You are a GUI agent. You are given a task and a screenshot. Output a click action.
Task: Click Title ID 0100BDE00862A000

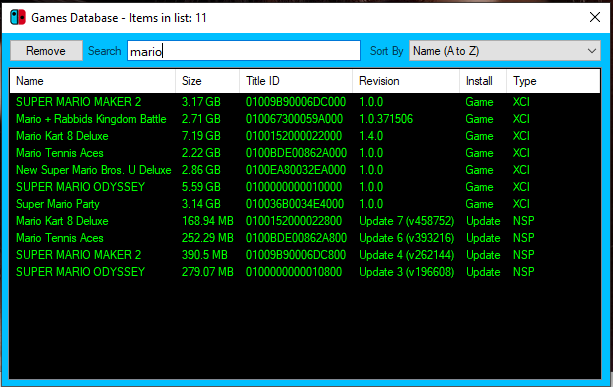point(296,153)
